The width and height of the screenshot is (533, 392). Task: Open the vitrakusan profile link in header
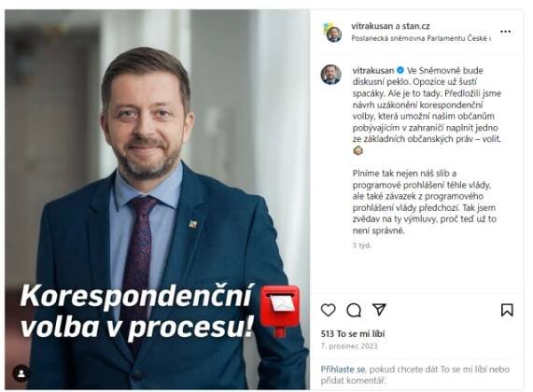[372, 26]
